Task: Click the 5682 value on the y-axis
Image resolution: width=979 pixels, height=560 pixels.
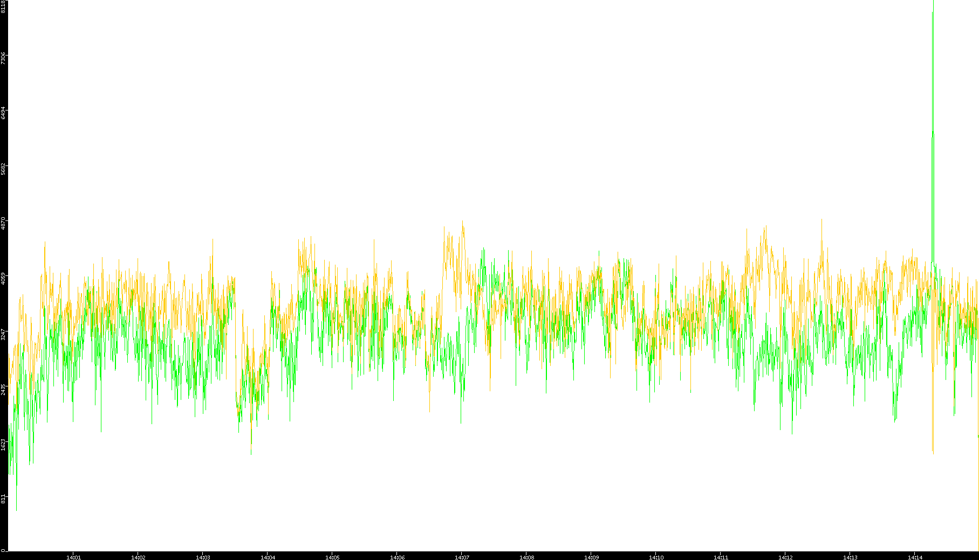Action: (3, 168)
